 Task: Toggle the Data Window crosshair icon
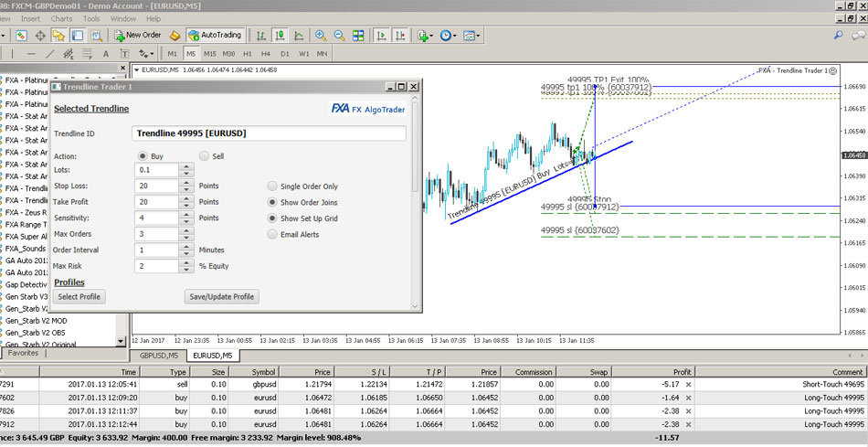tap(40, 36)
